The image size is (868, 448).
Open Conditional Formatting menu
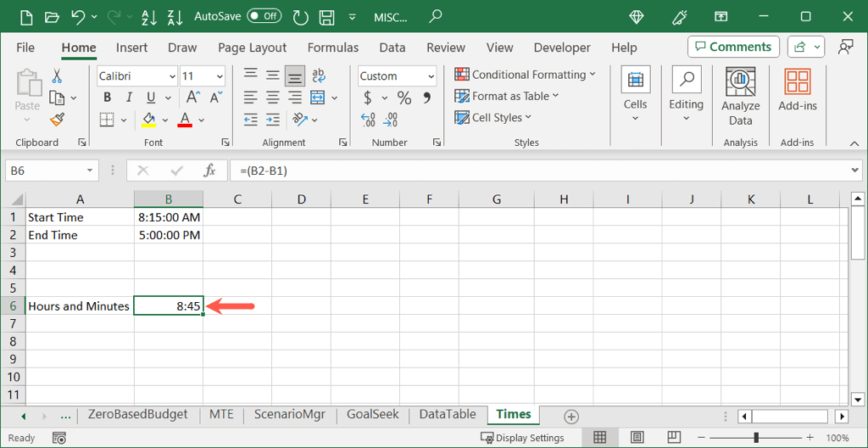(x=525, y=75)
